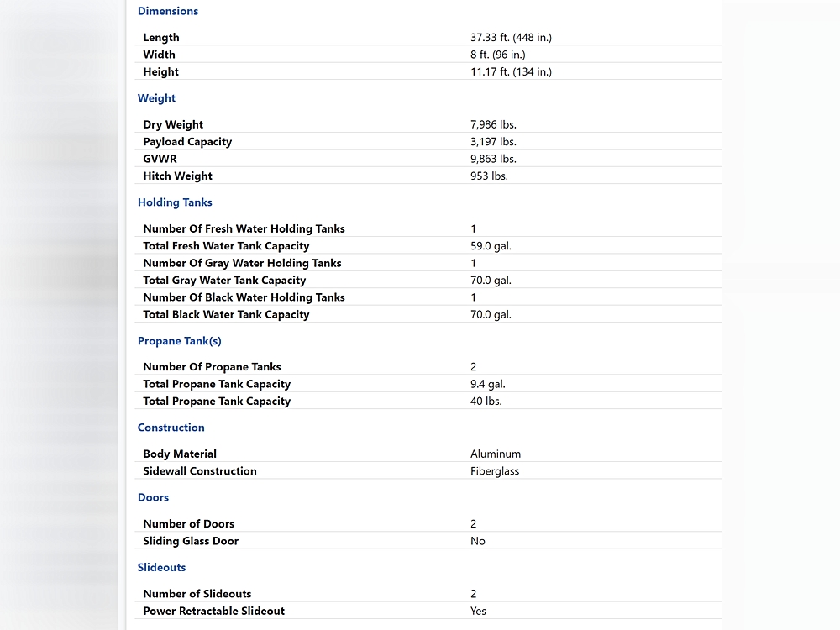Click the Dimensions section heading

click(x=168, y=11)
